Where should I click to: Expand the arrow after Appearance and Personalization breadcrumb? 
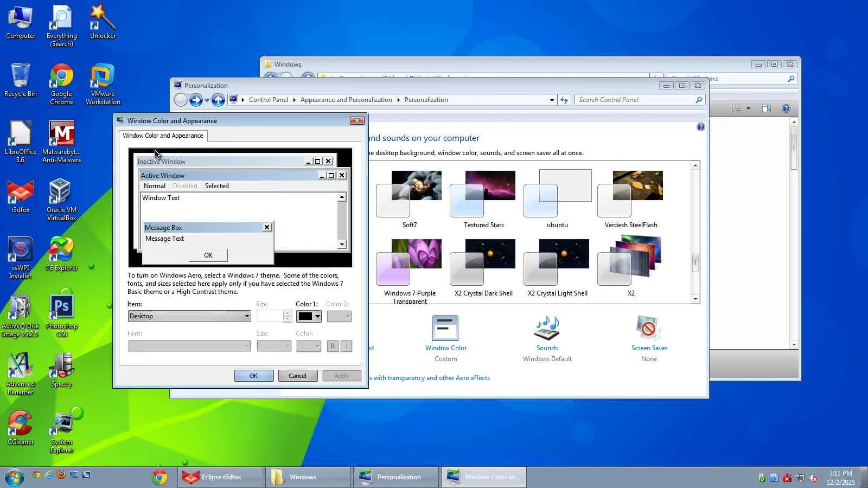[398, 100]
